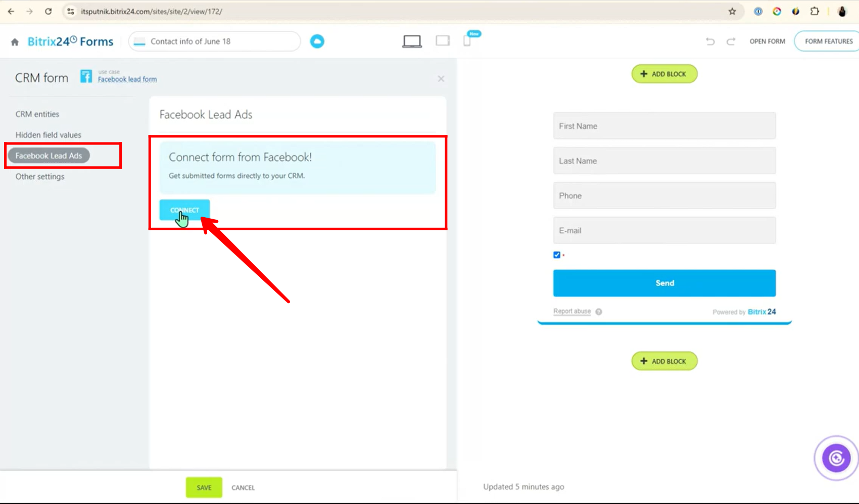Focus the First Name field
This screenshot has width=859, height=504.
tap(664, 126)
